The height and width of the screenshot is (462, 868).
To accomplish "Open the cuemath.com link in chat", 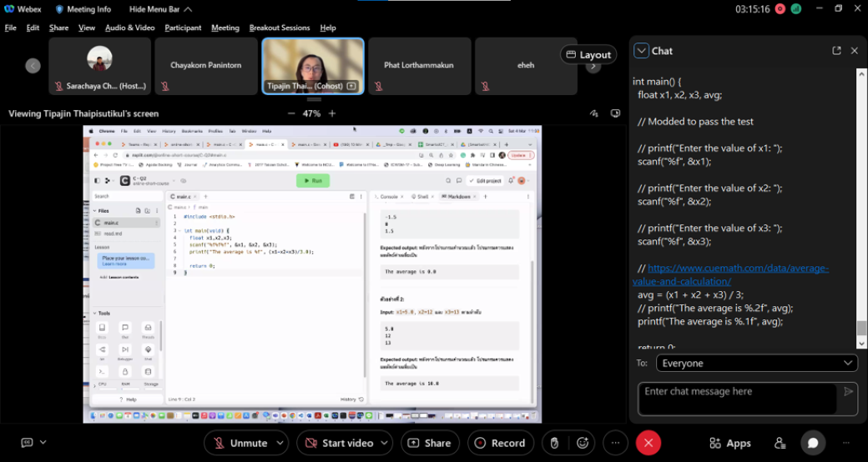I will 738,269.
